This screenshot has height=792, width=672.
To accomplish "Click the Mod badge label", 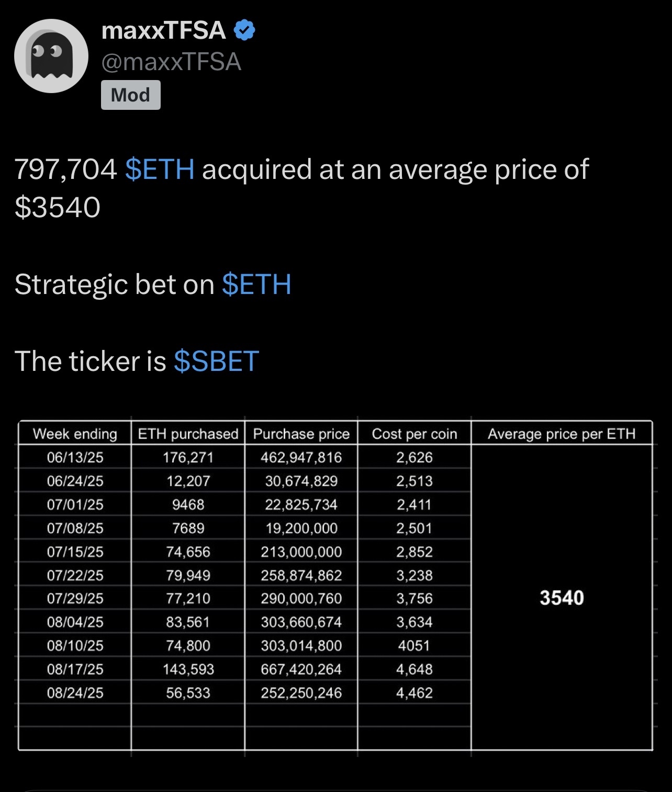I will click(131, 95).
